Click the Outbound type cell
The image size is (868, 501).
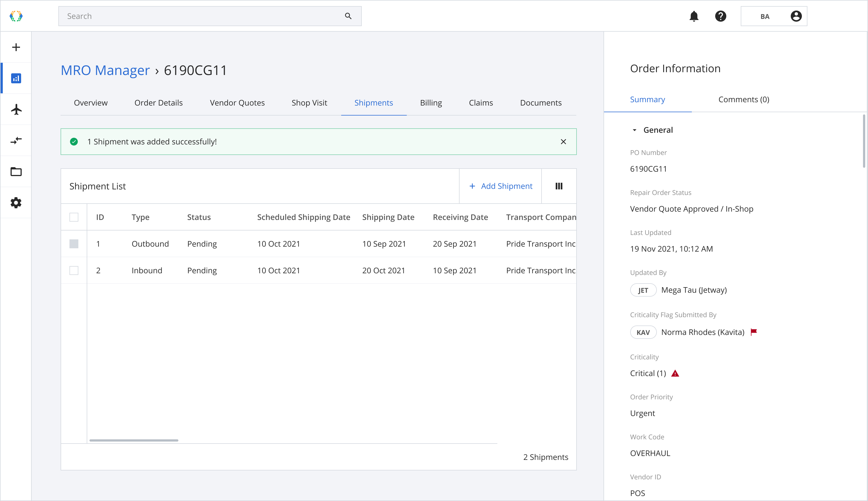(x=150, y=244)
